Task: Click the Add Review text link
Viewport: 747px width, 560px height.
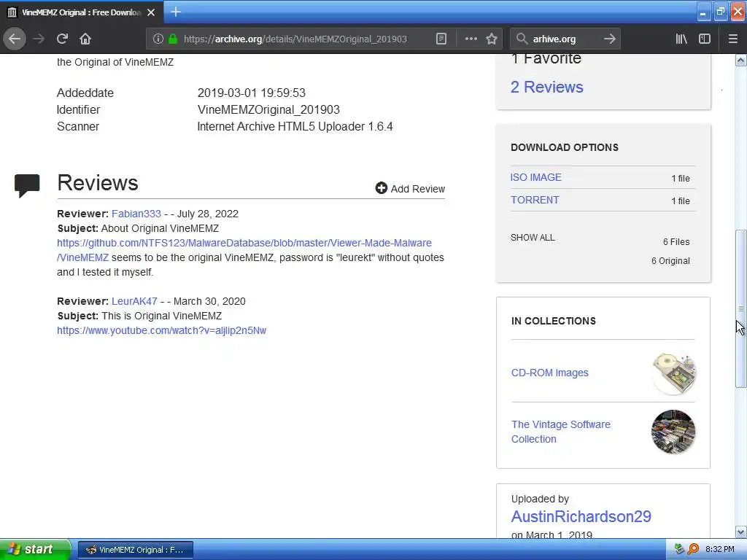Action: tap(418, 189)
